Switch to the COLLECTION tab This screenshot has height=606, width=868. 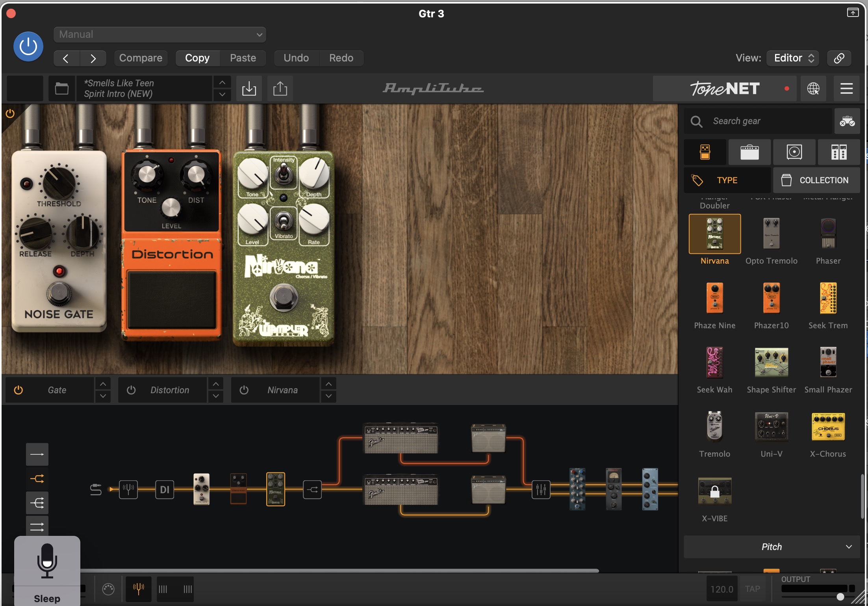(816, 180)
